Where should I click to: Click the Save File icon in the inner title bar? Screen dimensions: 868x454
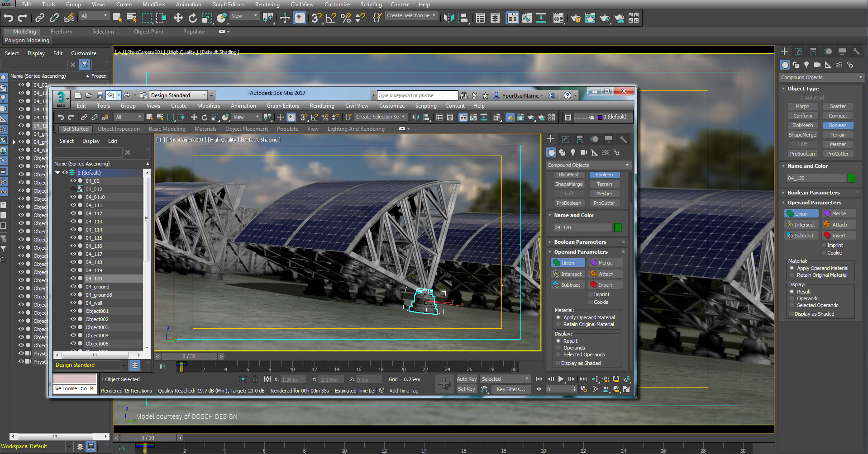pyautogui.click(x=100, y=95)
